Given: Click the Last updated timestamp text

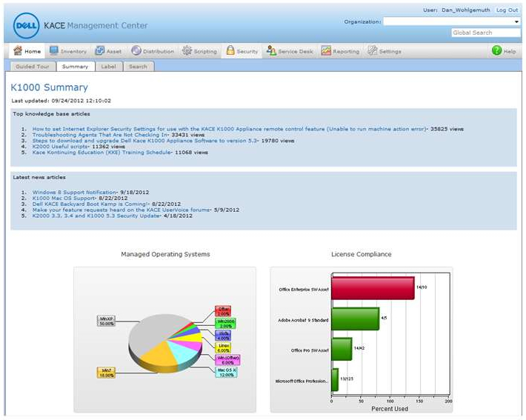Looking at the screenshot, I should click(x=61, y=101).
